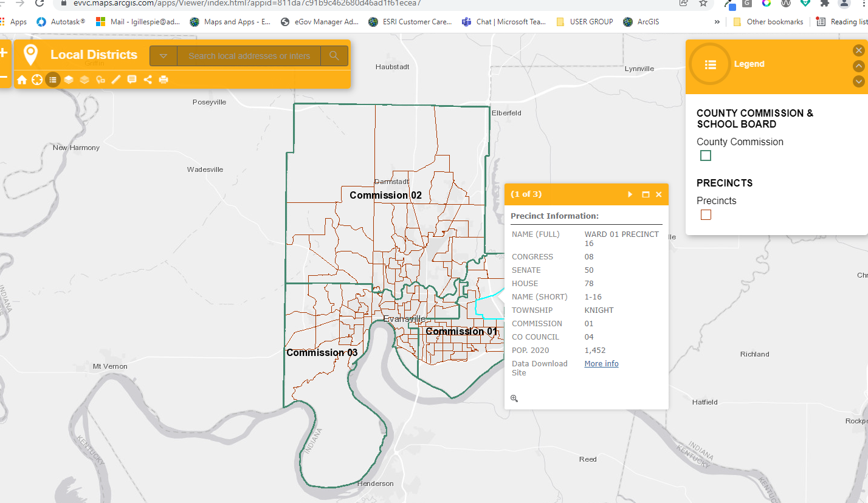The height and width of the screenshot is (503, 868).
Task: Toggle the Legend list icon in toolbar
Action: (53, 80)
